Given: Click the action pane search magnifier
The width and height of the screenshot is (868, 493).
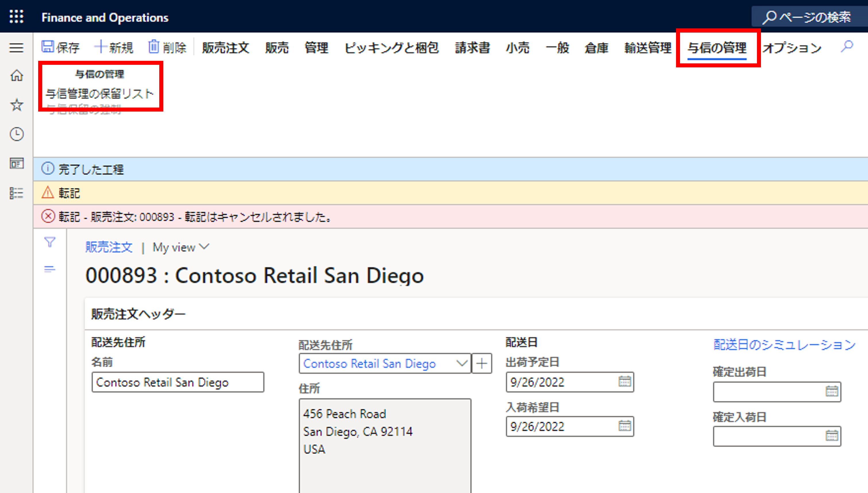Looking at the screenshot, I should [847, 46].
